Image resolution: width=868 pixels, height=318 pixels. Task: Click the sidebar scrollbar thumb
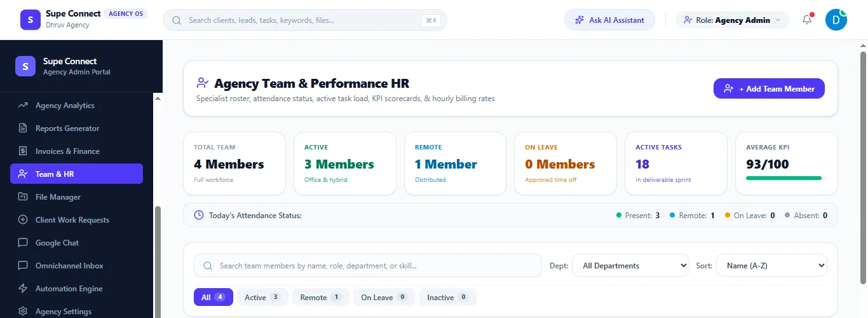158,262
